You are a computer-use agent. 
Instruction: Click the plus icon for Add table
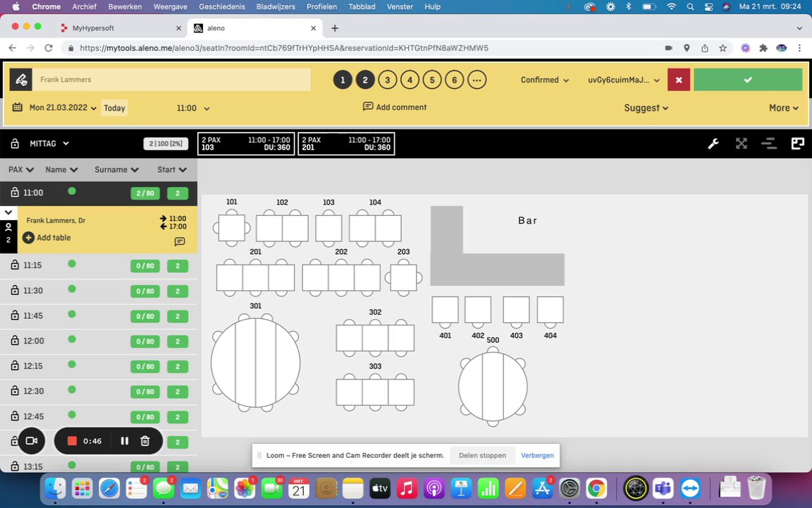(28, 237)
